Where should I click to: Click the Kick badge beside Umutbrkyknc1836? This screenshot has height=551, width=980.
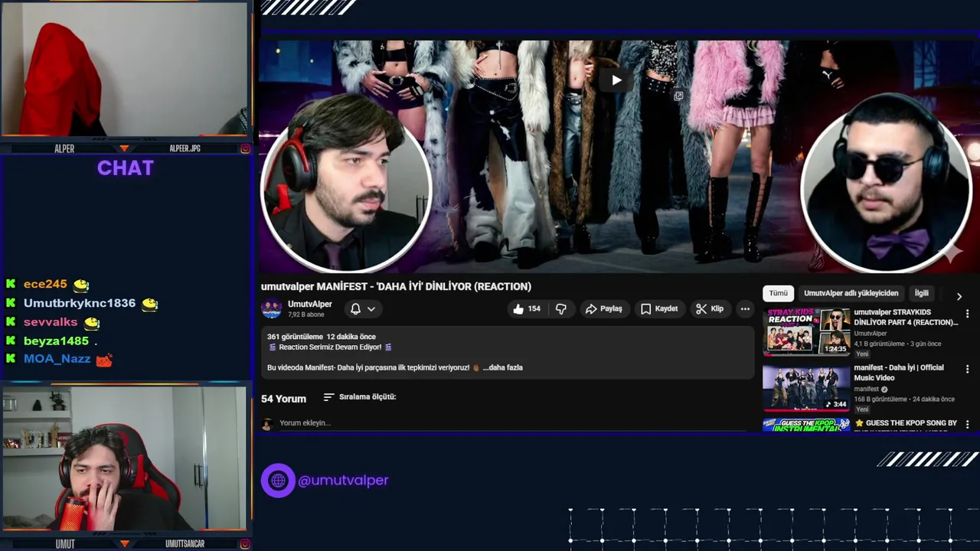[x=11, y=303]
